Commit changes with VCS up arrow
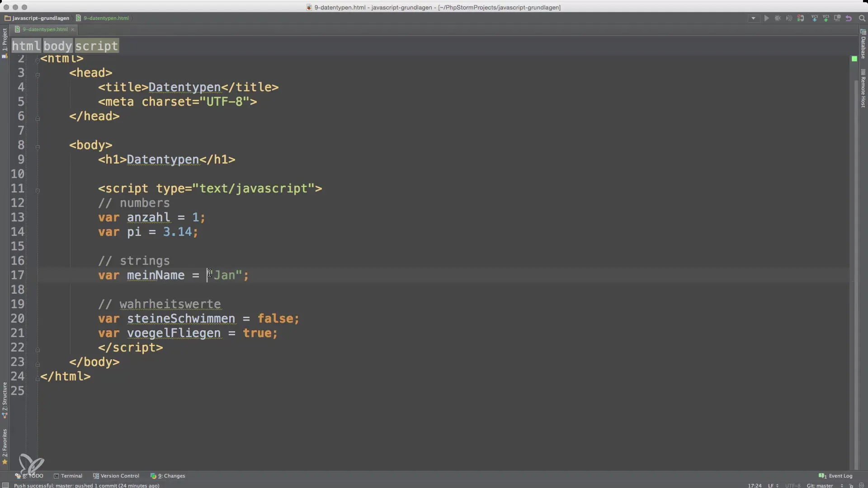This screenshot has height=488, width=868. [826, 19]
